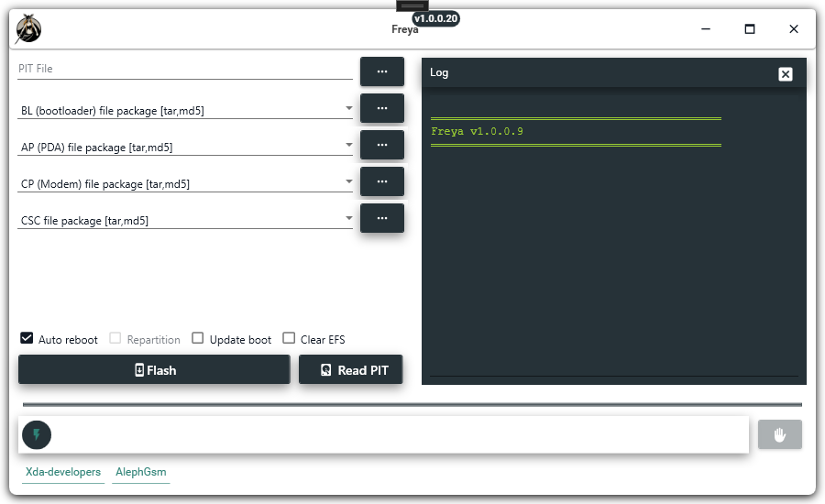The width and height of the screenshot is (825, 504).
Task: Expand the CP (Modem) dropdown
Action: [349, 181]
